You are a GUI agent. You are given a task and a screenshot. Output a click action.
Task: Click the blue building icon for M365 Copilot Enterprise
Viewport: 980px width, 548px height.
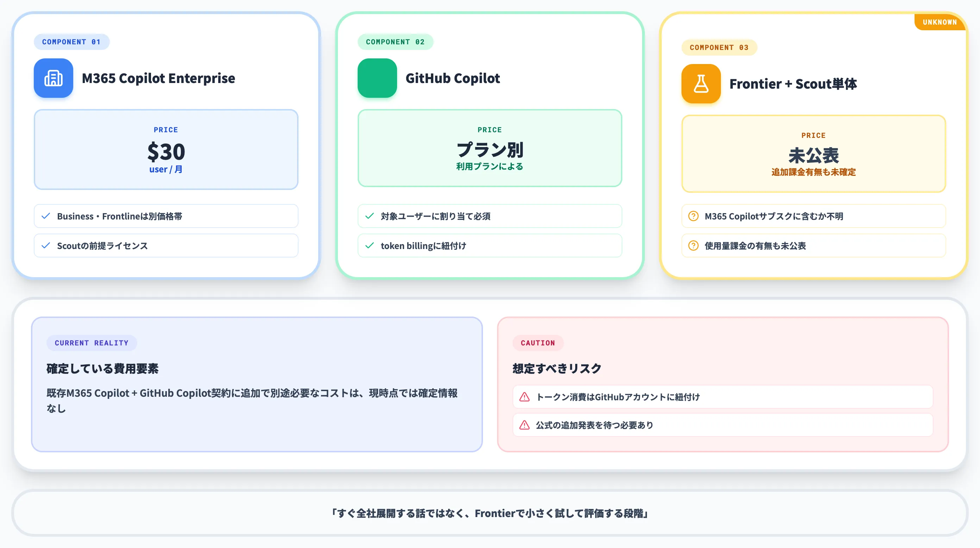[53, 78]
